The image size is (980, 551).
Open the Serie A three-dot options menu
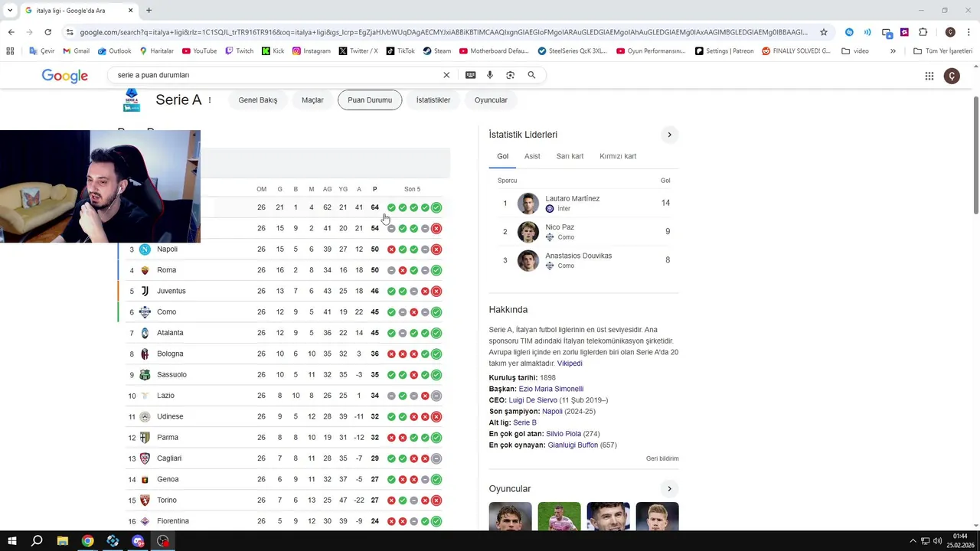click(x=209, y=100)
